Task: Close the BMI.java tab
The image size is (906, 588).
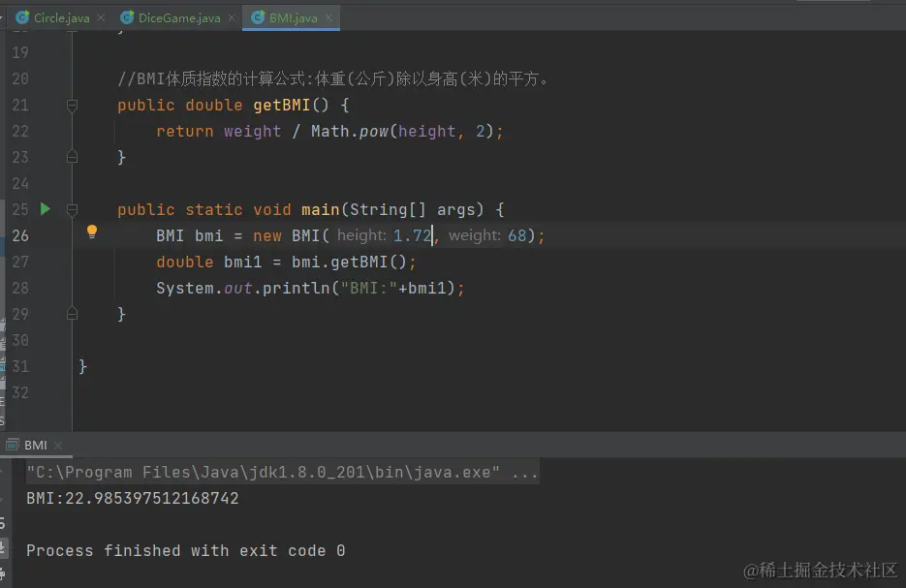Action: tap(328, 17)
